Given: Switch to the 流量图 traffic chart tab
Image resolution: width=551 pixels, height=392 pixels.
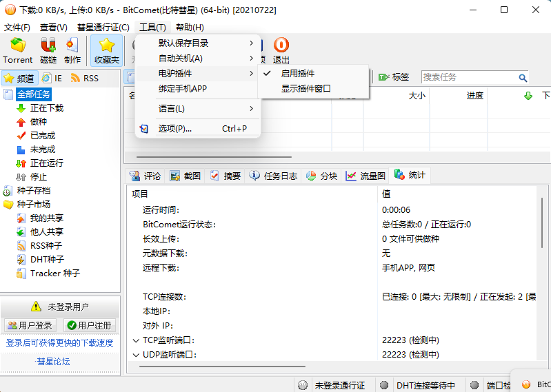Looking at the screenshot, I should click(x=366, y=176).
